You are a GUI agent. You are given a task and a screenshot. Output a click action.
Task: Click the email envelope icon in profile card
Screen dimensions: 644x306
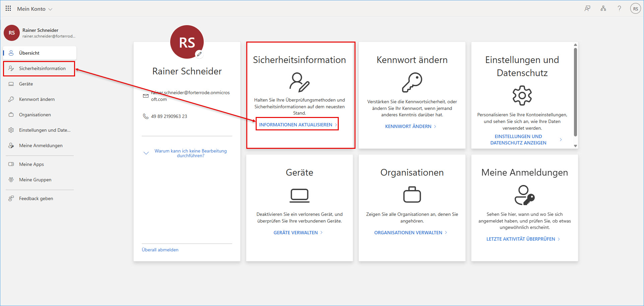pyautogui.click(x=146, y=96)
